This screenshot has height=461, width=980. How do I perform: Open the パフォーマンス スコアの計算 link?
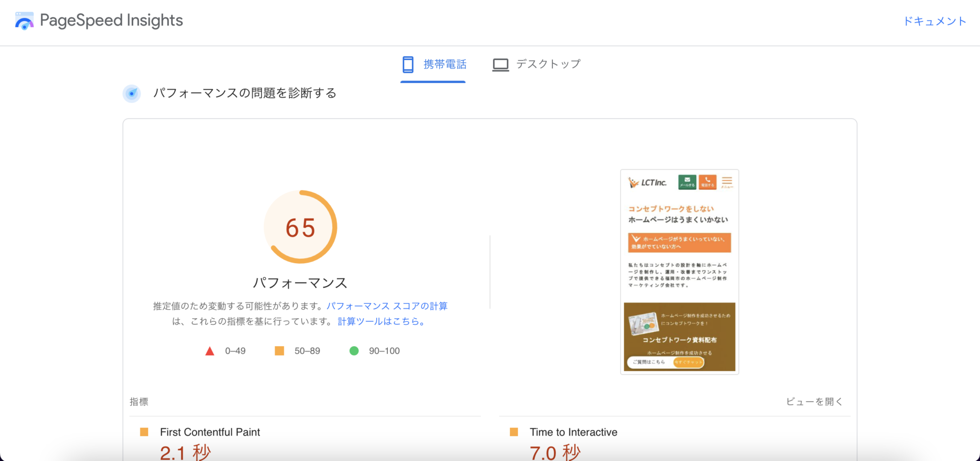pos(387,306)
